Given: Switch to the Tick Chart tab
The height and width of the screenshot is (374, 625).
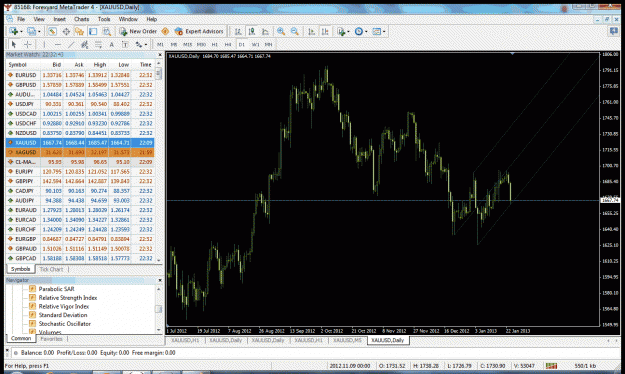Looking at the screenshot, I should click(x=51, y=269).
